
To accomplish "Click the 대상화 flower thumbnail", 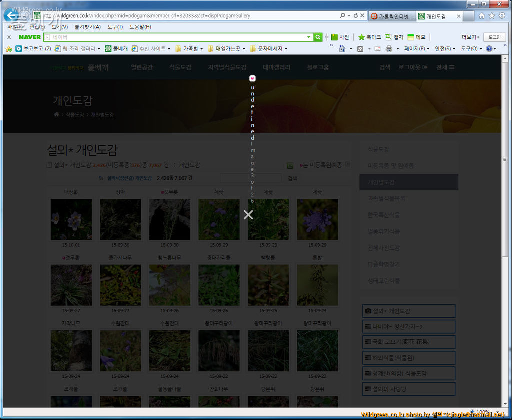I will (x=71, y=219).
